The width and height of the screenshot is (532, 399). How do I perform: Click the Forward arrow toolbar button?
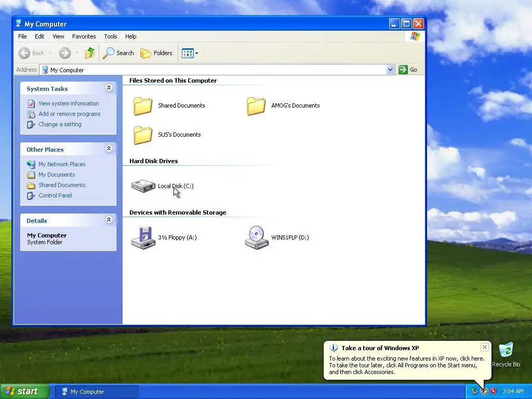65,53
